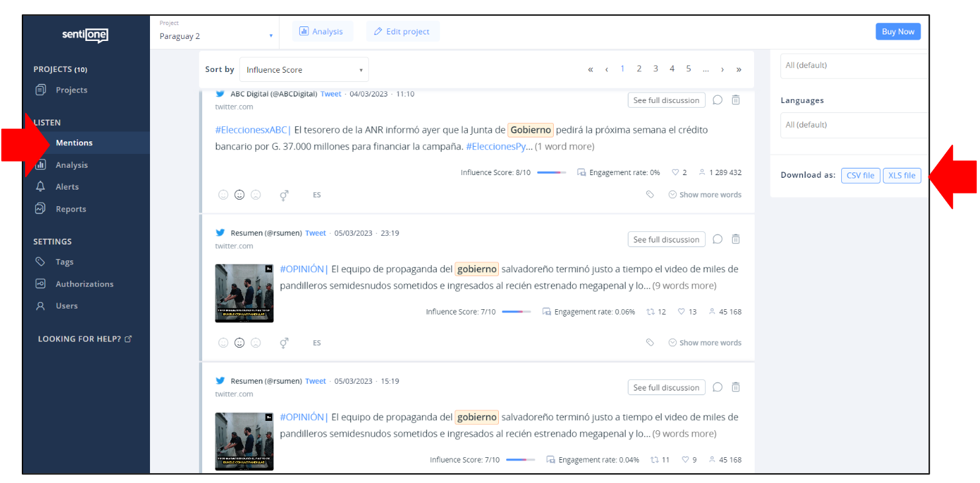
Task: Open the Sort by Influence Score dropdown
Action: click(x=303, y=69)
